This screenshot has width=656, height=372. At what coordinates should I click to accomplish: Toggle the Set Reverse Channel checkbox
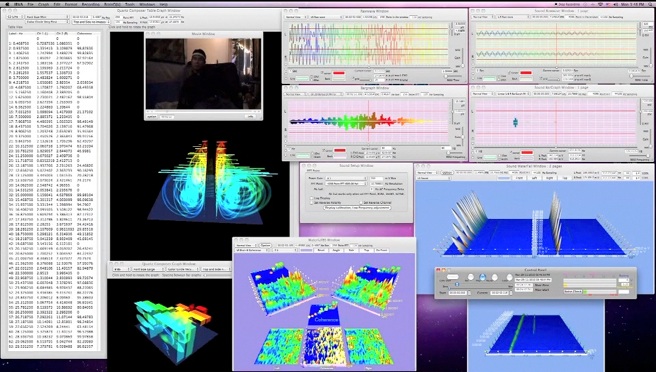point(361,203)
